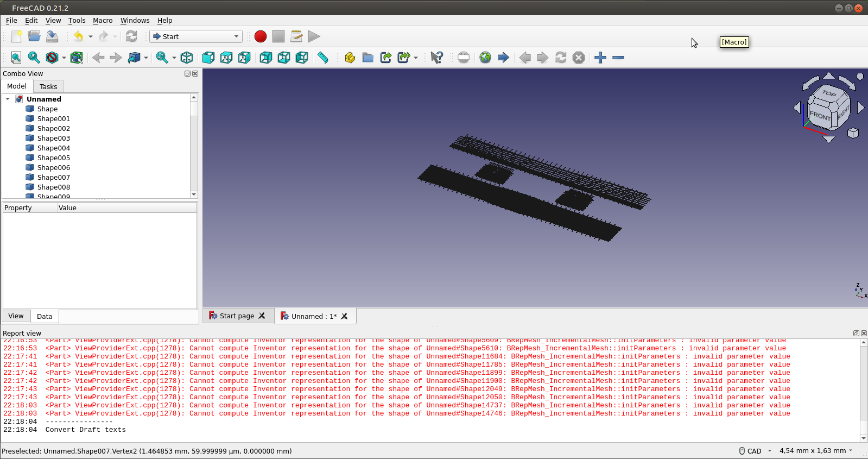Set right view icon
The width and height of the screenshot is (868, 459).
(244, 58)
